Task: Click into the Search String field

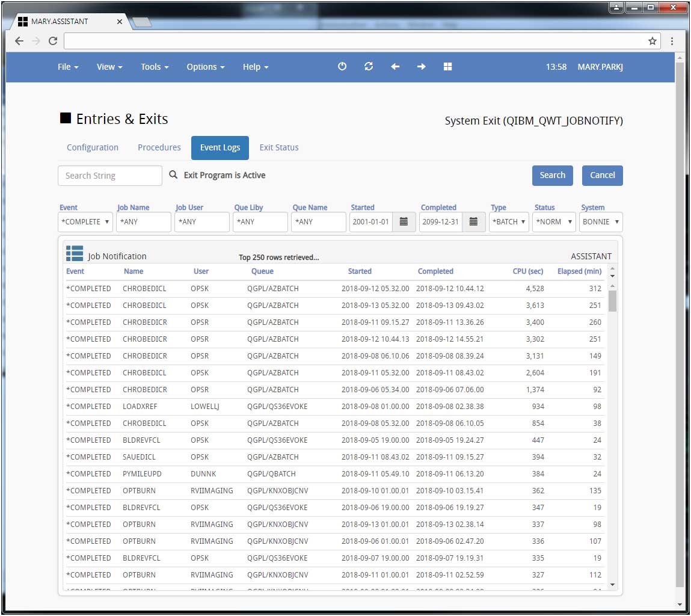Action: [110, 176]
